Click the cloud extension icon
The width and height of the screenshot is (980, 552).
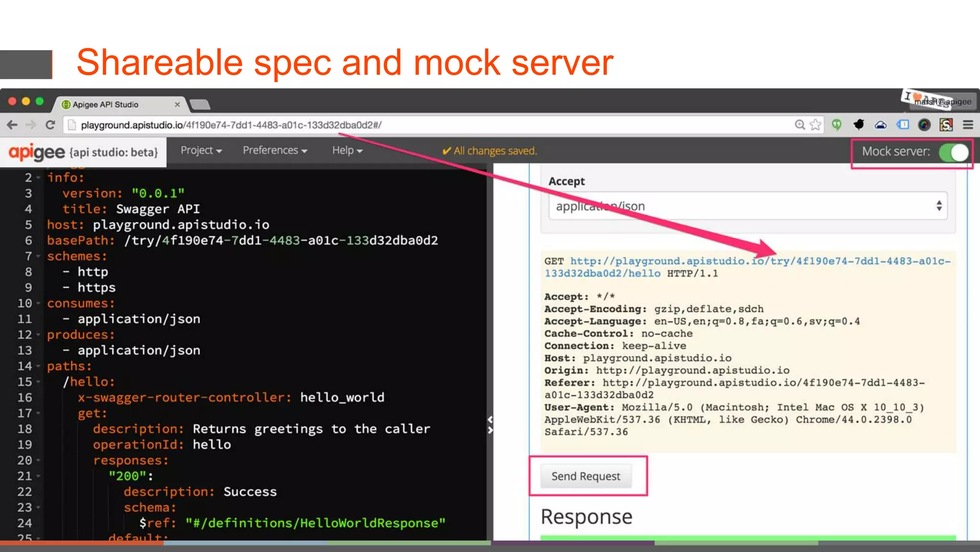880,125
